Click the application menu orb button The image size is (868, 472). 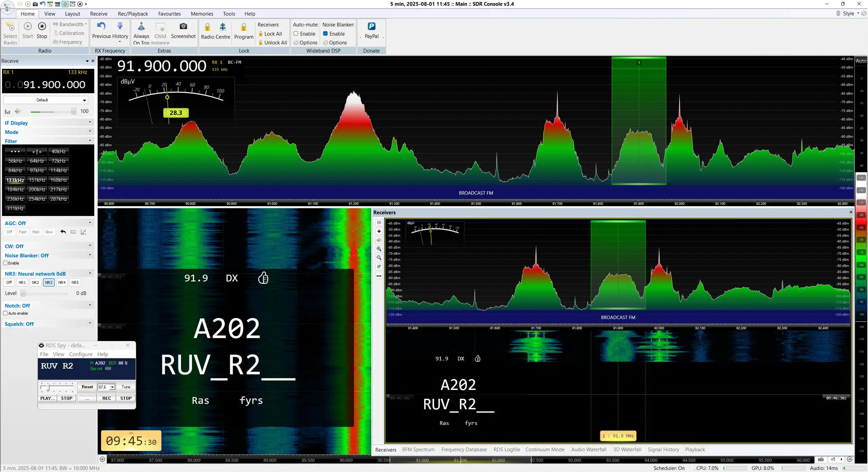[7, 8]
